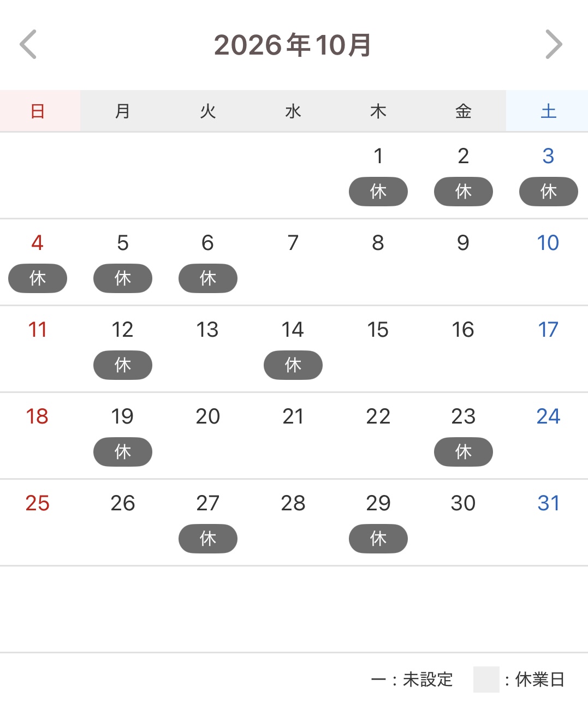This screenshot has width=588, height=703.
Task: Click the 休 badge on October 27
Action: pos(208,539)
